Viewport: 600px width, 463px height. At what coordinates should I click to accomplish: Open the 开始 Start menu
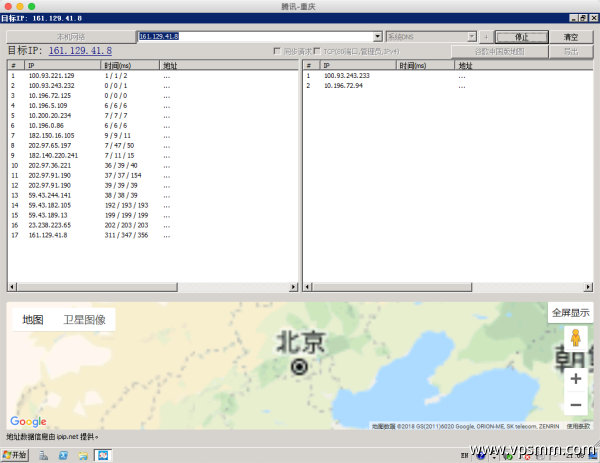pos(15,455)
